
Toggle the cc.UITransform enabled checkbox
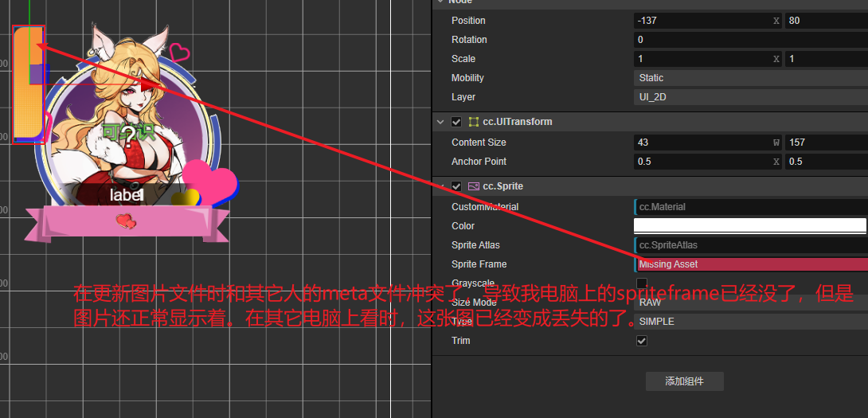click(456, 122)
